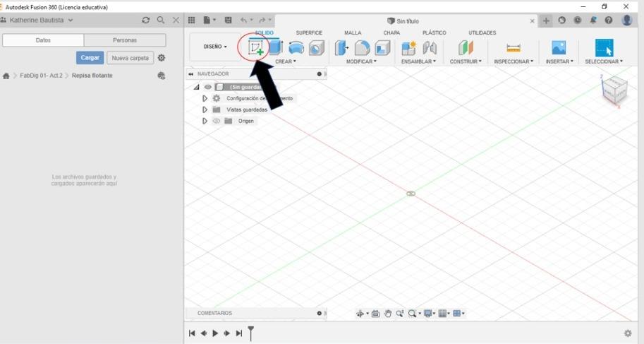
Task: Open the File menu dropdown
Action: [x=209, y=20]
